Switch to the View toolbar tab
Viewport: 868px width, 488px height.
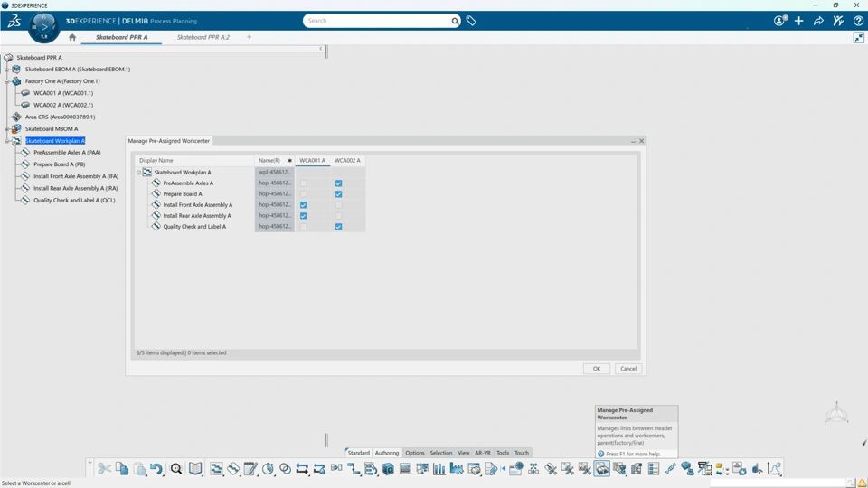pos(463,453)
